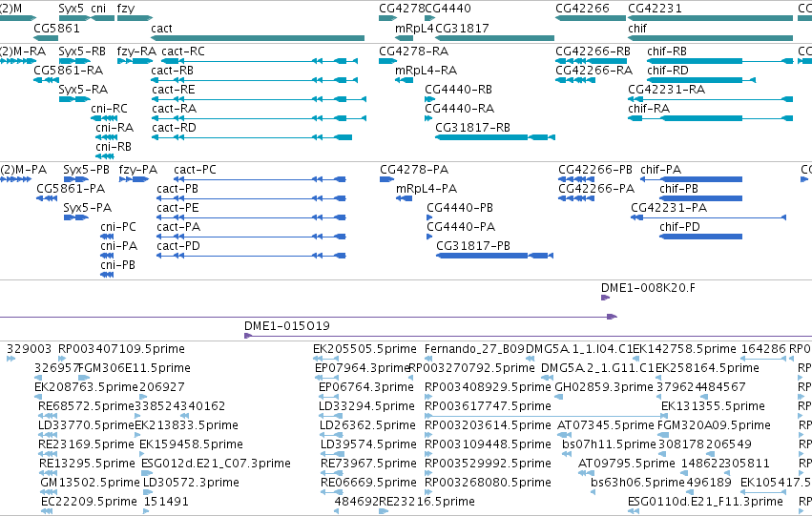Click the cact-RE transcript label
812x516 pixels.
click(x=174, y=90)
